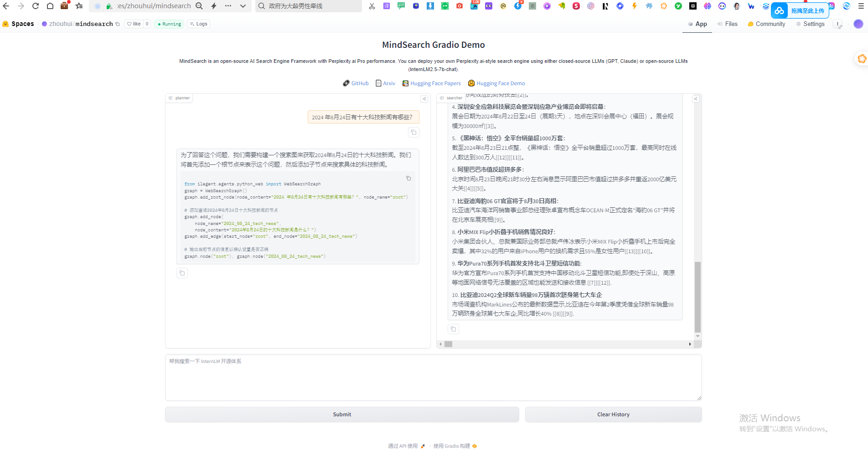The height and width of the screenshot is (455, 868).
Task: Go back with the browser back arrow
Action: click(6, 6)
